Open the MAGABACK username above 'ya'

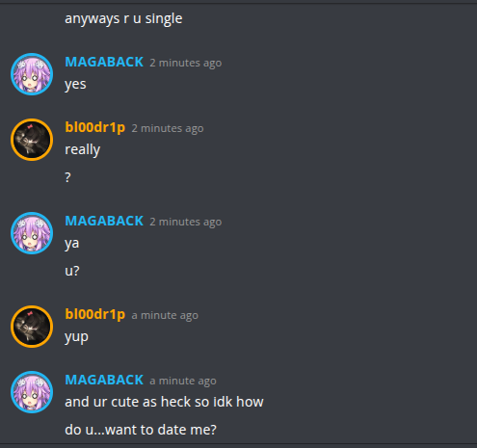pos(104,221)
